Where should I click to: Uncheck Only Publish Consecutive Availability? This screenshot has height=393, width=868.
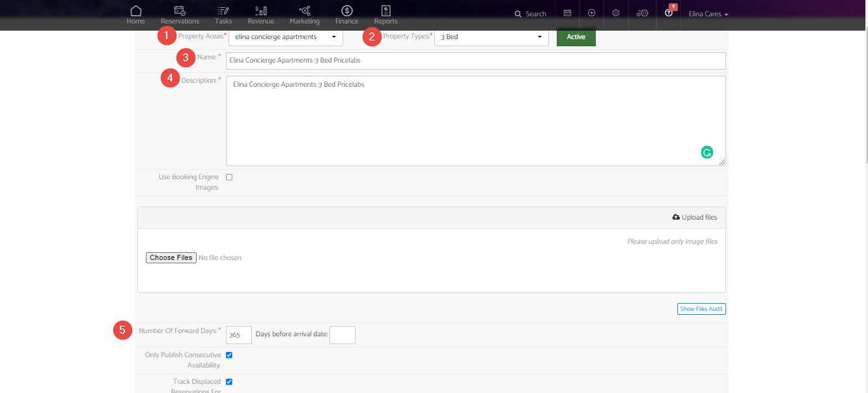coord(229,355)
